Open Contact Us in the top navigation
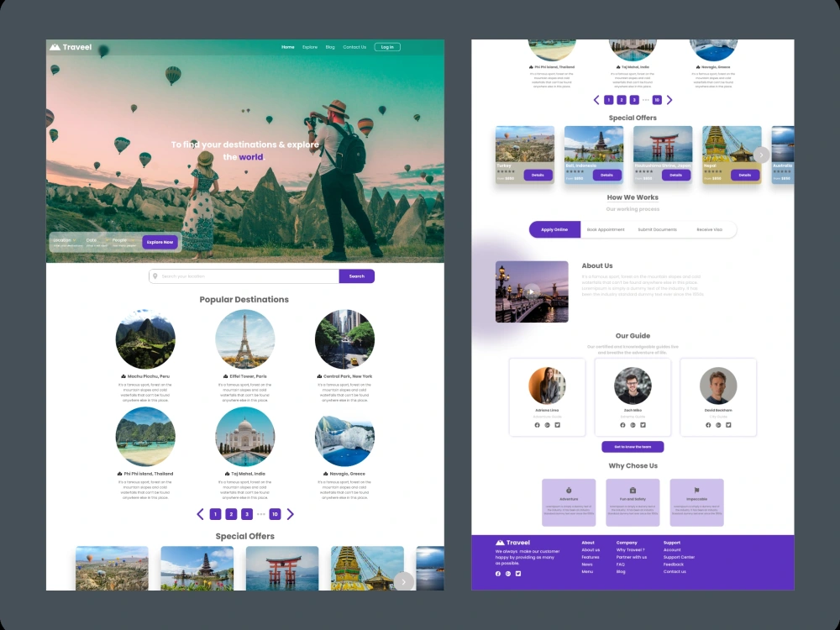 coord(354,47)
